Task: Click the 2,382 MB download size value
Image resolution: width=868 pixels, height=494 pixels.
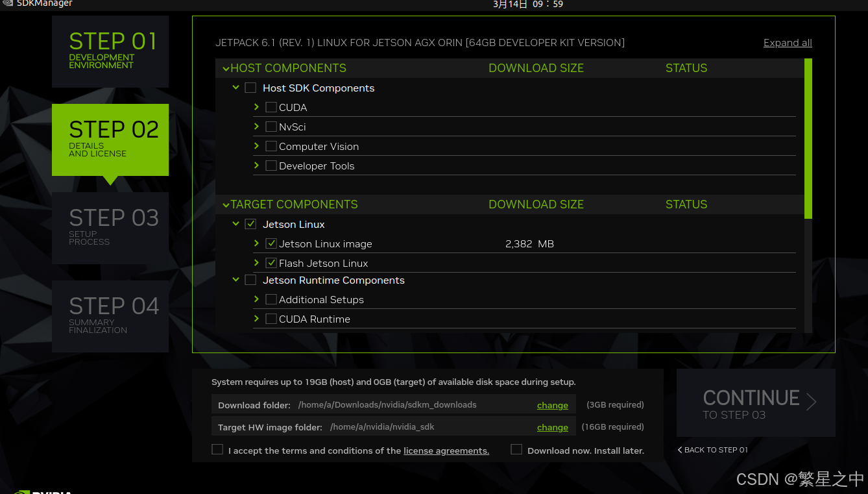Action: point(529,244)
